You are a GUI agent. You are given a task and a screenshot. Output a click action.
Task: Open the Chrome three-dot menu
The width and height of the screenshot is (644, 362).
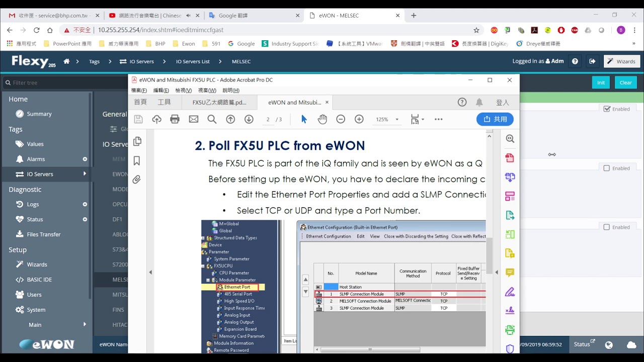tap(634, 30)
